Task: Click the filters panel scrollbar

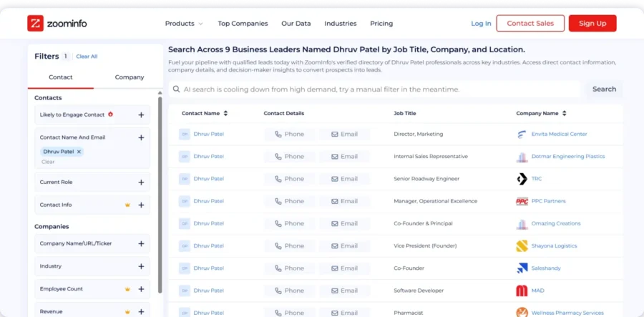Action: tap(160, 195)
